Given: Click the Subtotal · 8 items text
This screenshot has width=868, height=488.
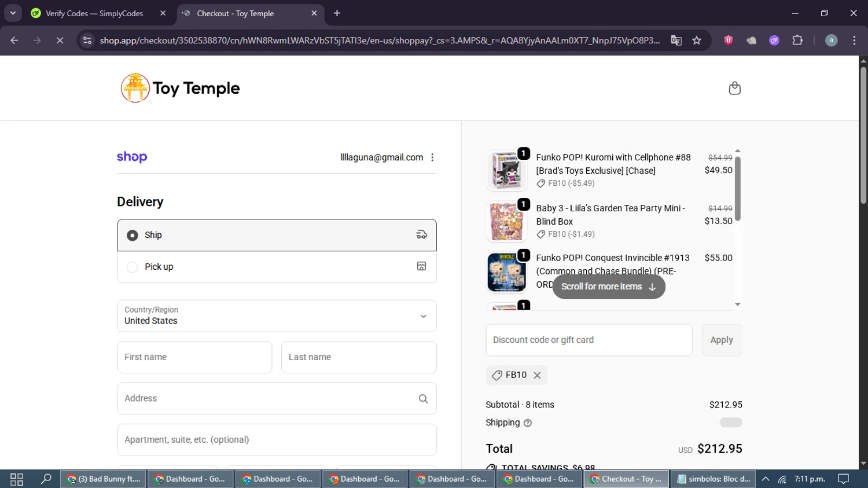Looking at the screenshot, I should (520, 405).
